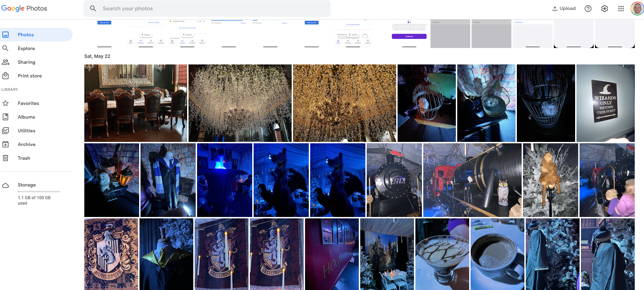
Task: Open the purple Continue button screenshot
Action: [409, 34]
